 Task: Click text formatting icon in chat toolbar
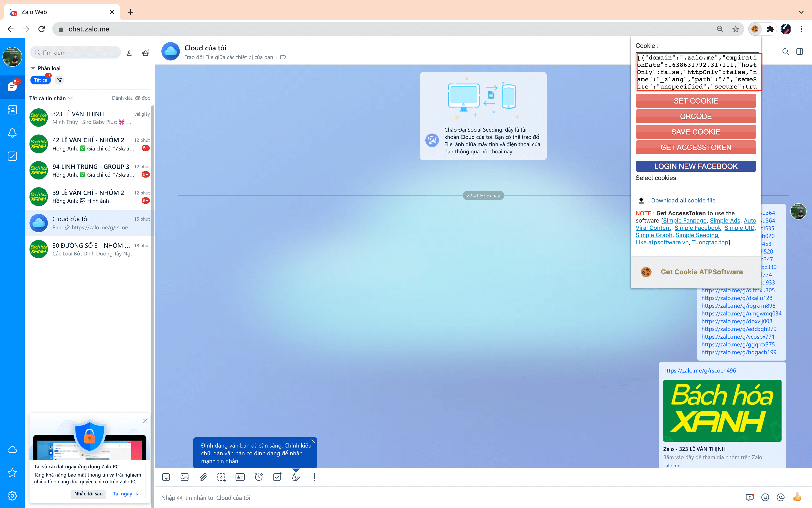[x=296, y=477]
